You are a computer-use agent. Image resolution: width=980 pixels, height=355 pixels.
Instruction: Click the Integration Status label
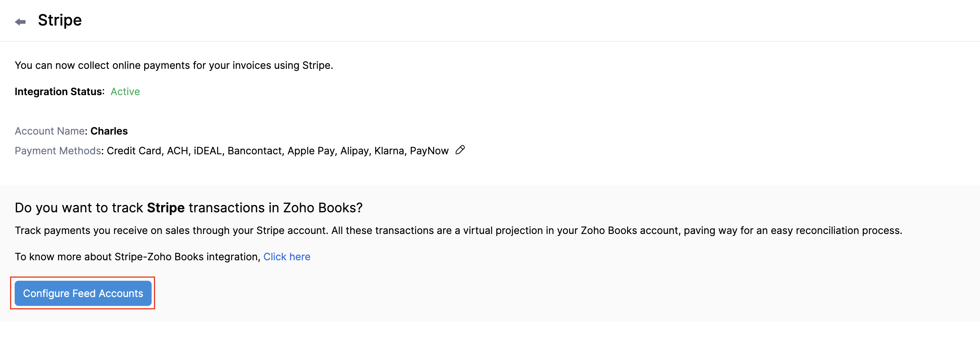59,92
